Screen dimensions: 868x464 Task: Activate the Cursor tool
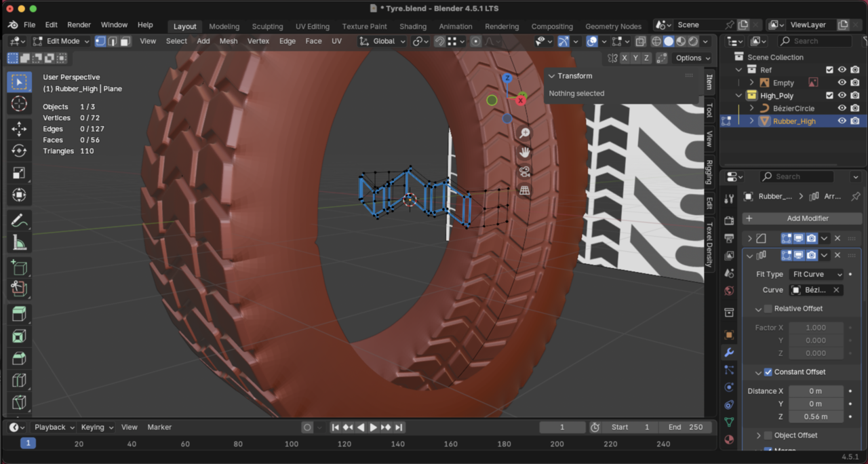[x=19, y=104]
